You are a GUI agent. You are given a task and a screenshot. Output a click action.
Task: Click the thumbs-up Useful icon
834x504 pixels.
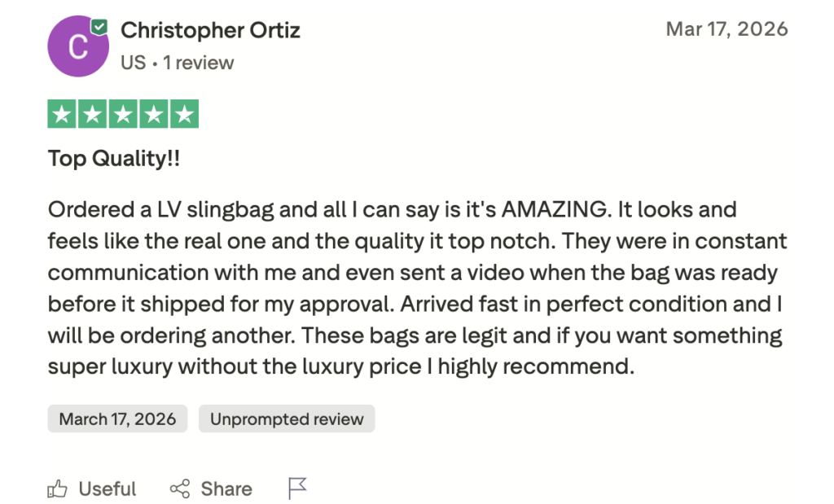coord(57,489)
